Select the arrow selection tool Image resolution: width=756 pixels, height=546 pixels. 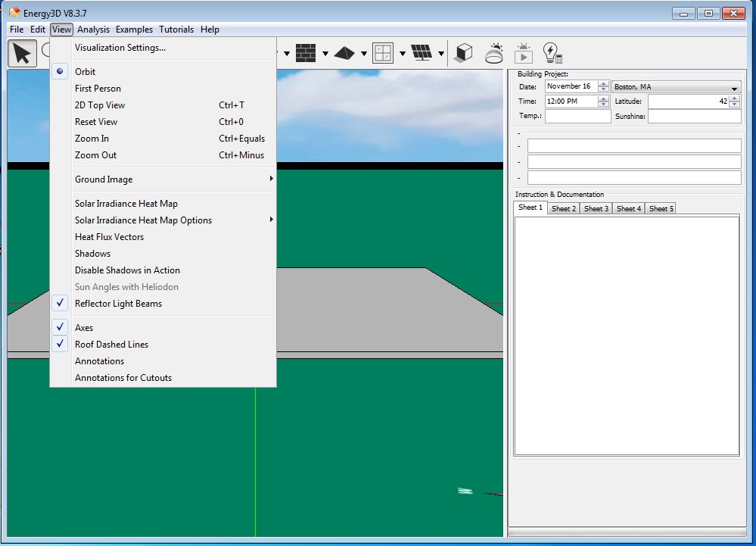click(x=21, y=52)
